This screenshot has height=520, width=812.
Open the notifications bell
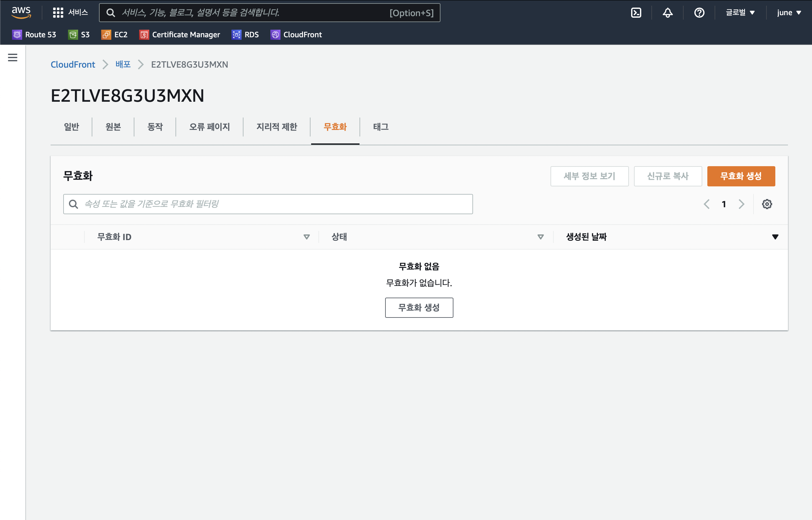point(667,13)
